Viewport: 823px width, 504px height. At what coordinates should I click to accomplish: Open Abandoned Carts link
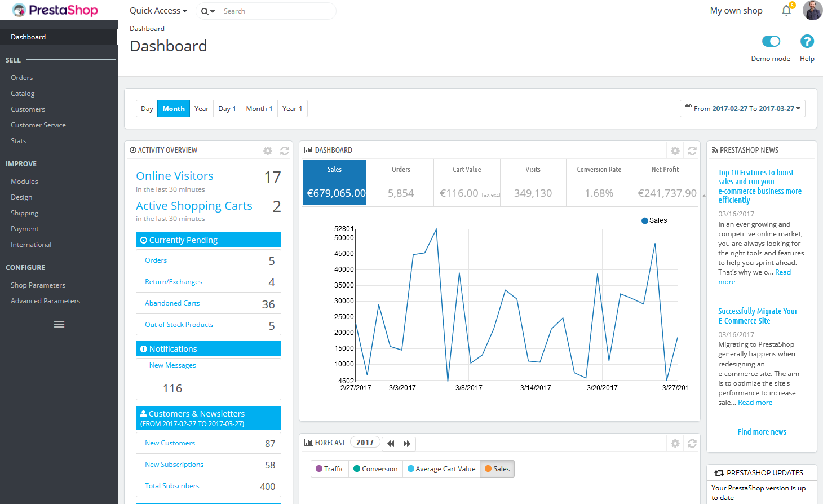(x=172, y=303)
